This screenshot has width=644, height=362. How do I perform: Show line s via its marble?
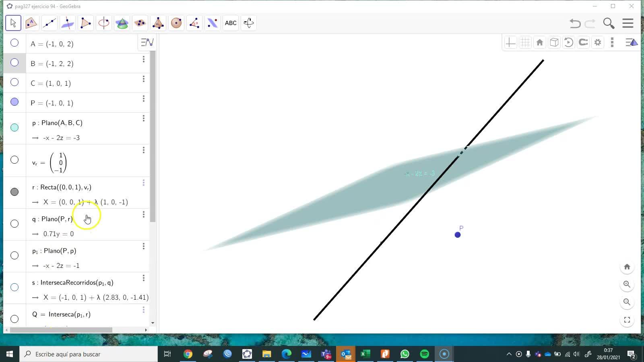[x=14, y=287]
